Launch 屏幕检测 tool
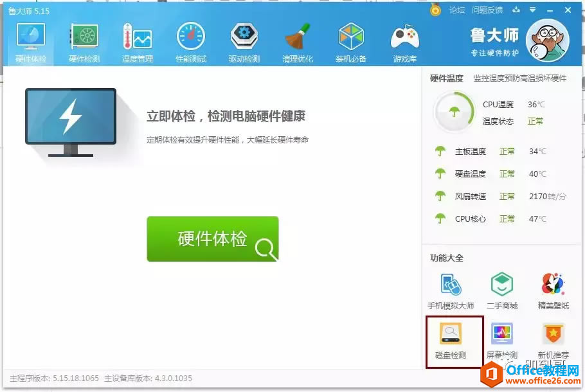 [x=502, y=341]
